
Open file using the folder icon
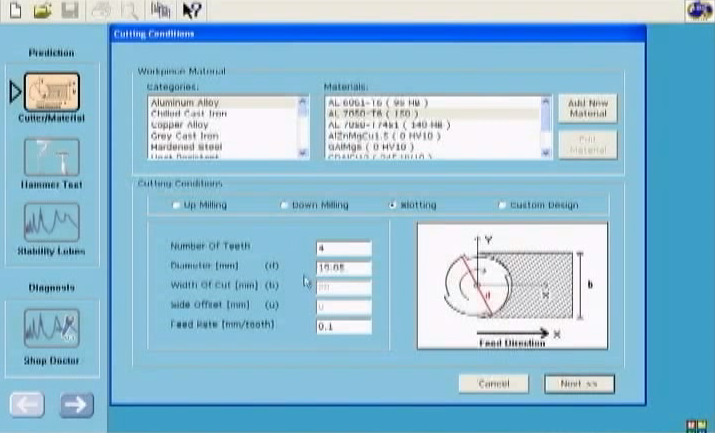(x=42, y=10)
